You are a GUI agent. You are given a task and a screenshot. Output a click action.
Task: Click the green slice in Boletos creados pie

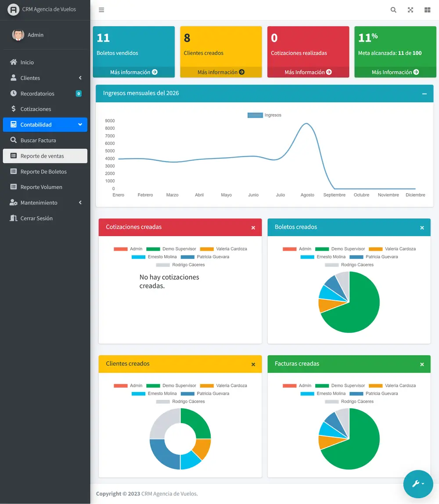pos(360,309)
